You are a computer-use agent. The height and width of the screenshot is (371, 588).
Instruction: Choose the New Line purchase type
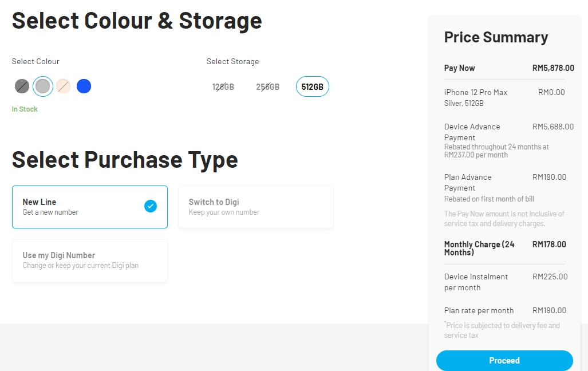(89, 207)
